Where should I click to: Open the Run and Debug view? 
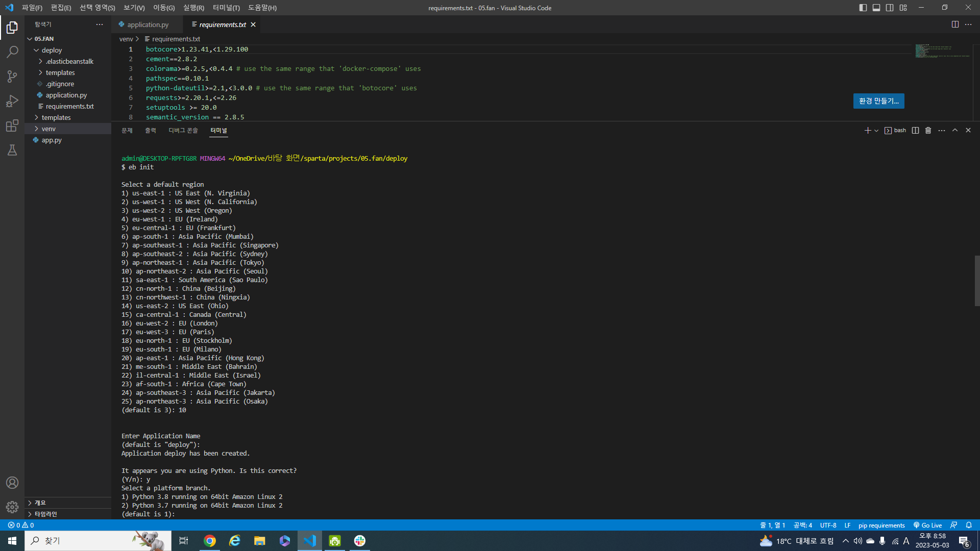(x=12, y=101)
